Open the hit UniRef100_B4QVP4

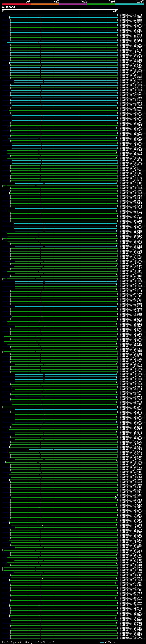pyautogui.click(x=131, y=567)
